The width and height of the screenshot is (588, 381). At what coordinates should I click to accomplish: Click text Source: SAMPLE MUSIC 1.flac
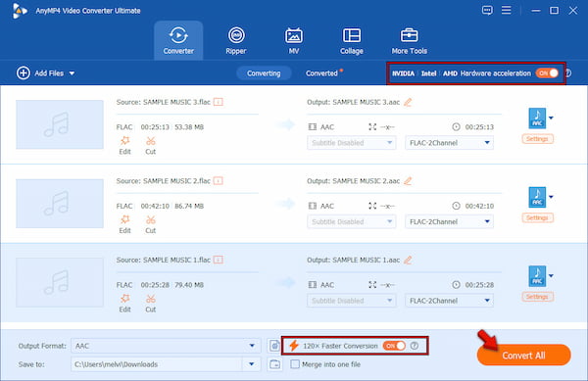pyautogui.click(x=164, y=260)
